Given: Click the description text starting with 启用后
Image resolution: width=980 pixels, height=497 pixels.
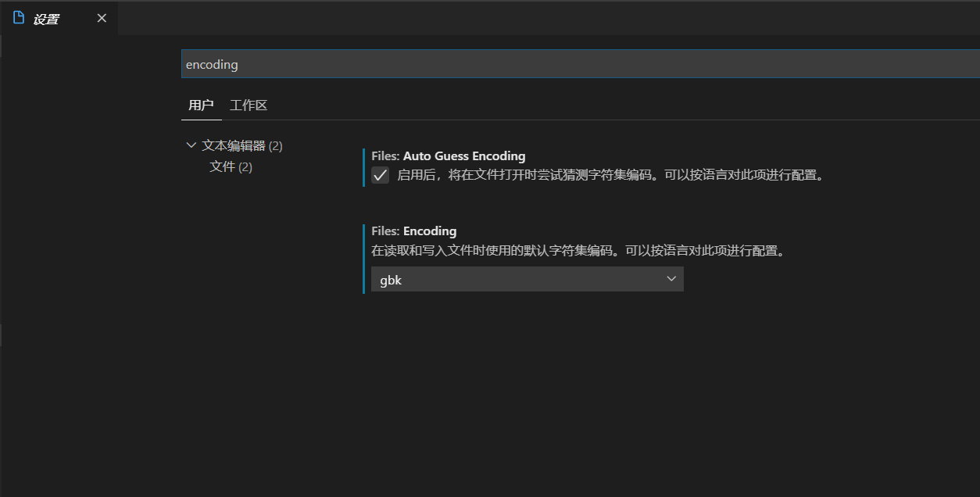Looking at the screenshot, I should [x=610, y=175].
